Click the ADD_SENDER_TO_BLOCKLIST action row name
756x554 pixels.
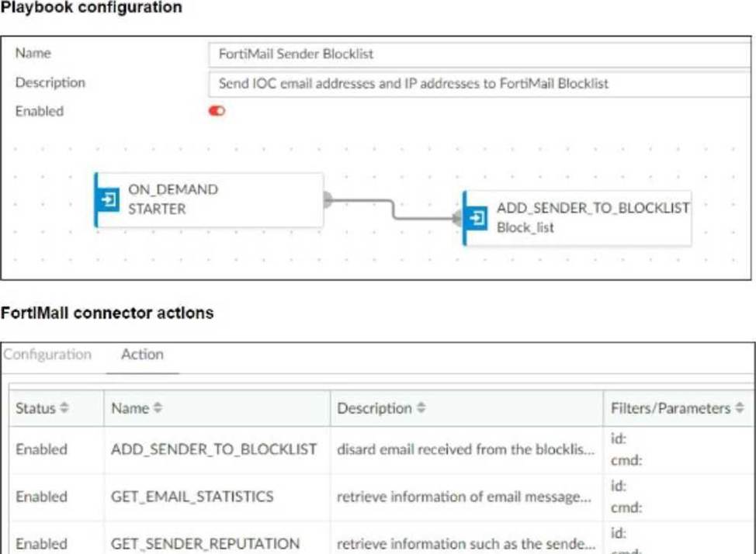click(213, 449)
